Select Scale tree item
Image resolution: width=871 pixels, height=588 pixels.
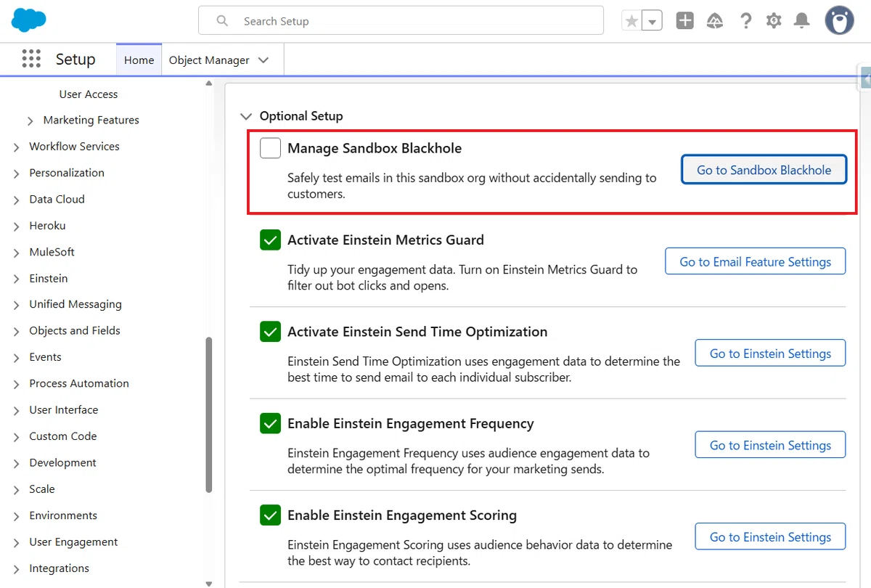42,489
